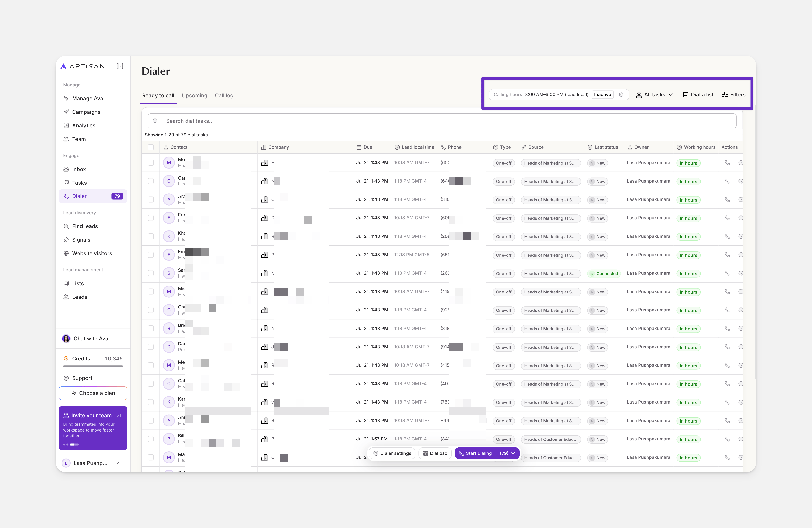Switch to the Upcoming tab

[195, 95]
